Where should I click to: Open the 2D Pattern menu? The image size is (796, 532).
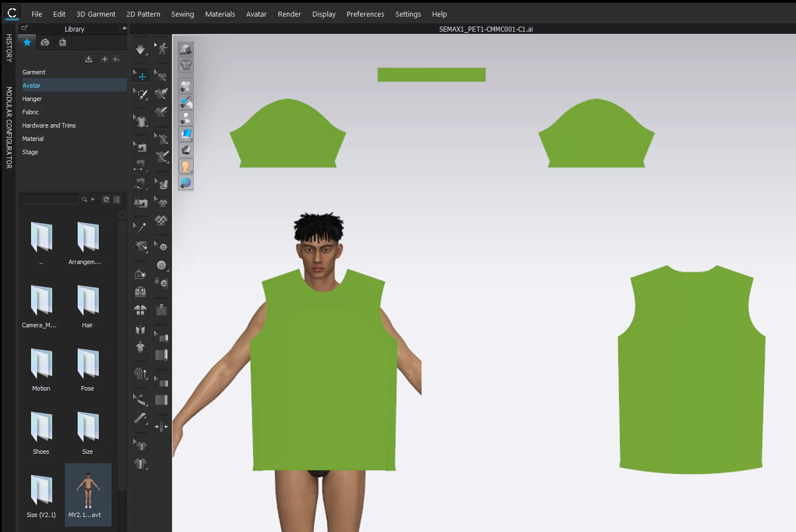pyautogui.click(x=143, y=14)
